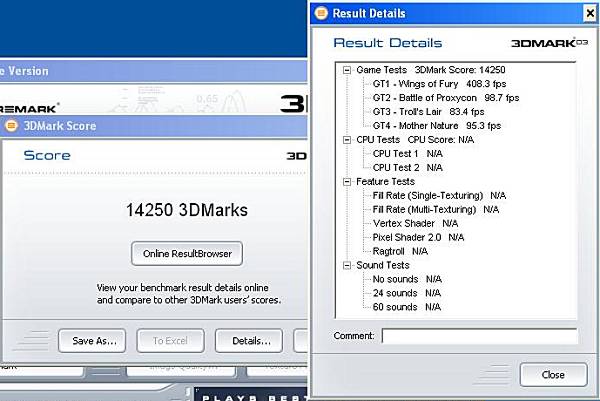
Task: Click the To Excel button
Action: pos(170,341)
